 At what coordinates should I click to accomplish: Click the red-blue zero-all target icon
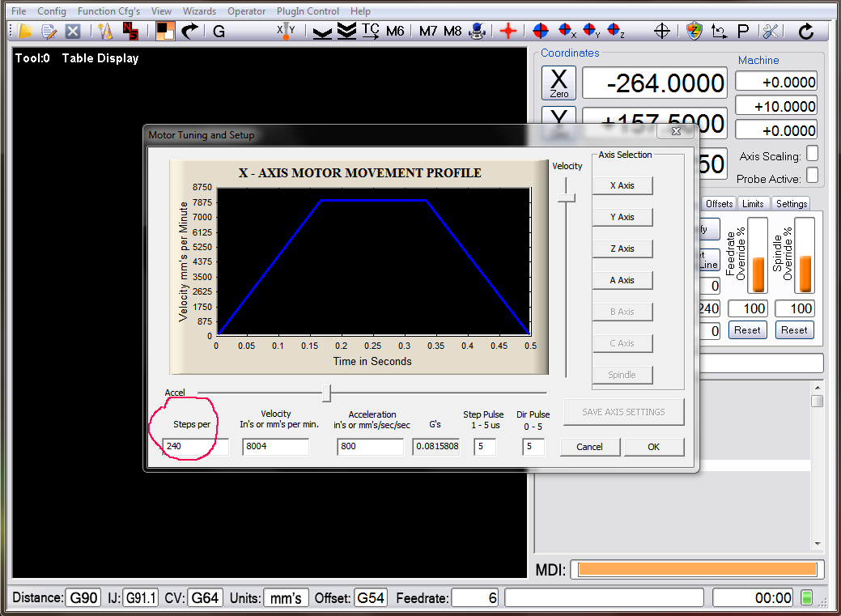[x=541, y=31]
